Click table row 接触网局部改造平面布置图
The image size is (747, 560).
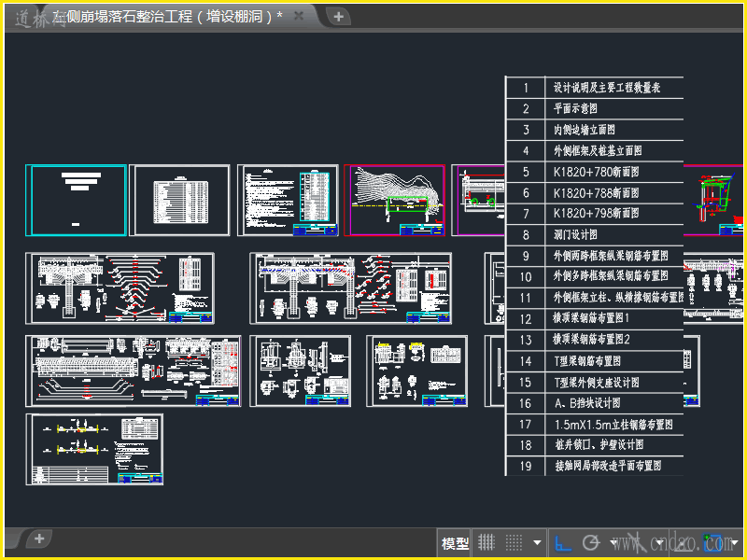595,466
